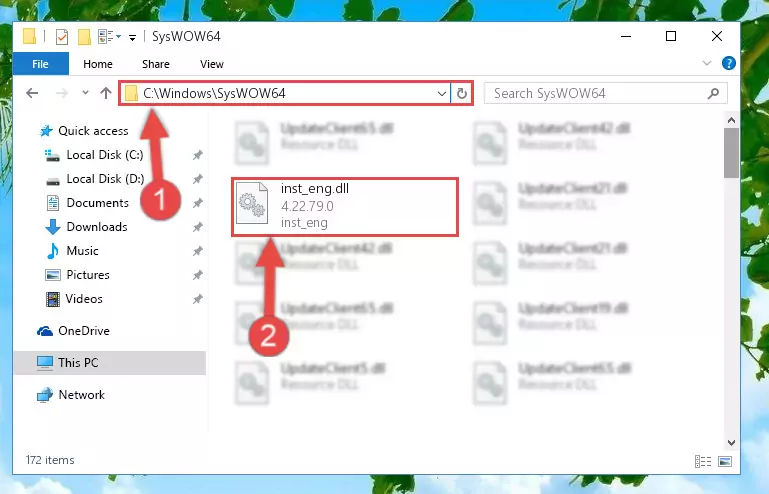Switch to the Home ribbon tab

click(x=98, y=64)
